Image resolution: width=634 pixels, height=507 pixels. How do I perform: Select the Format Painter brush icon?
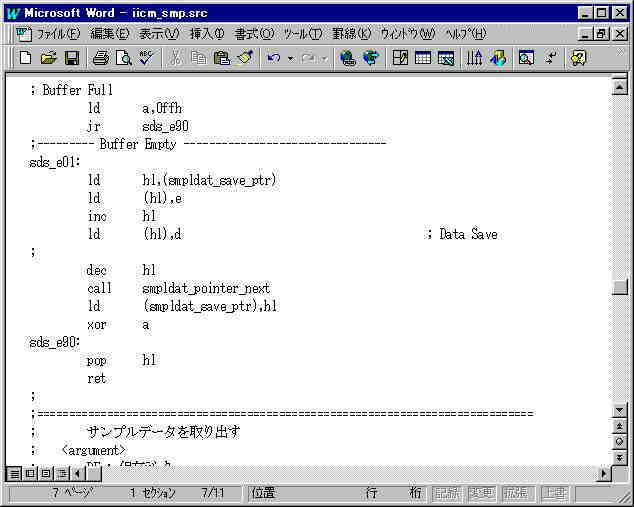pyautogui.click(x=244, y=58)
